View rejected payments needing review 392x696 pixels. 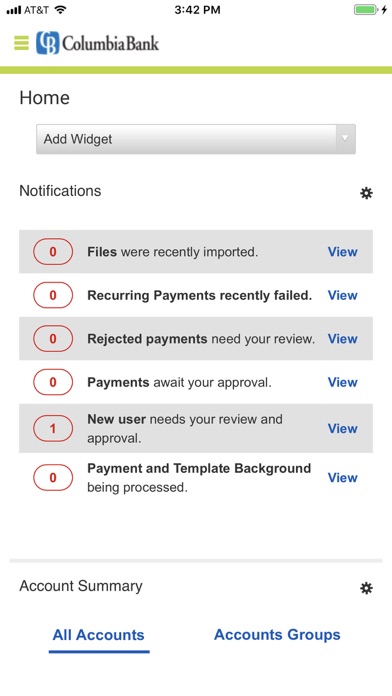tap(342, 339)
